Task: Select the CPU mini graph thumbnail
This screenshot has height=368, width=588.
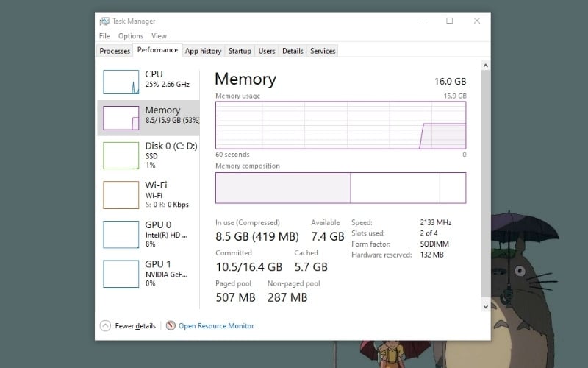Action: [121, 82]
